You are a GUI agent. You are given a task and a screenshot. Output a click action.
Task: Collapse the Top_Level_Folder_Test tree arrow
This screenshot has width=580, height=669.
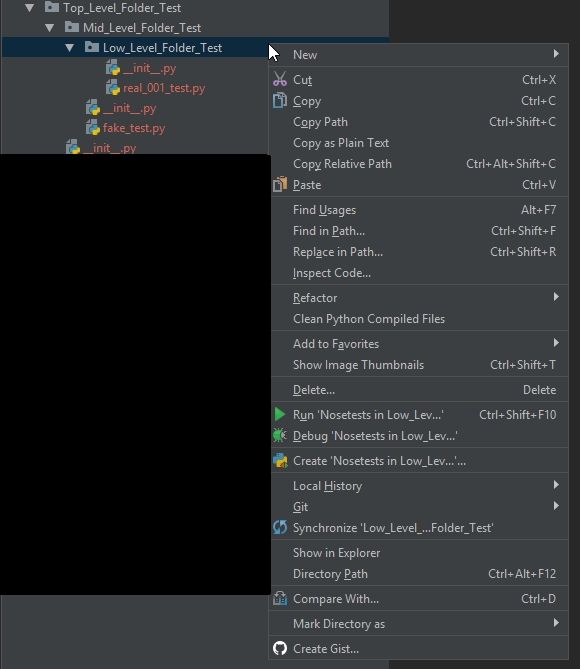click(x=29, y=8)
